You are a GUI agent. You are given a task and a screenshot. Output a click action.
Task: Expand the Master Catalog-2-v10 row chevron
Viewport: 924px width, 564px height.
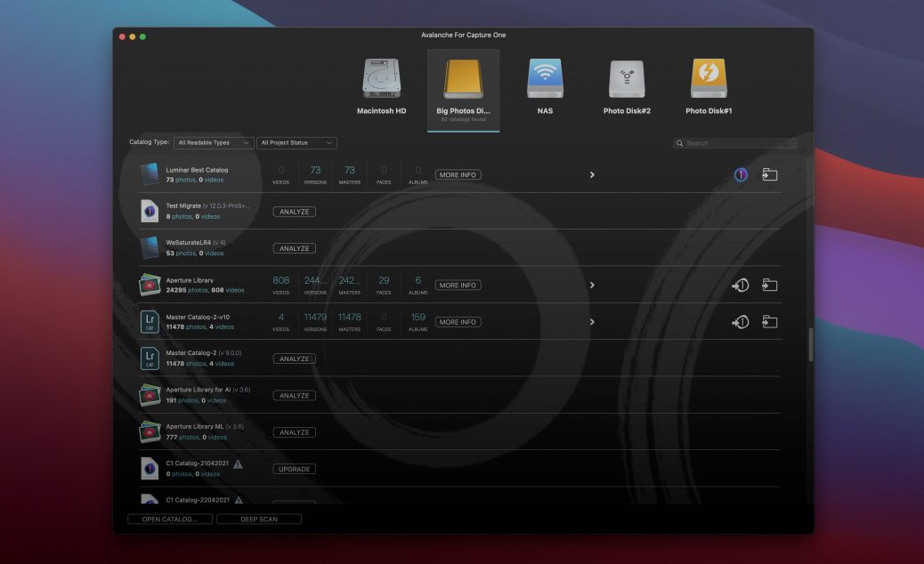coord(592,322)
